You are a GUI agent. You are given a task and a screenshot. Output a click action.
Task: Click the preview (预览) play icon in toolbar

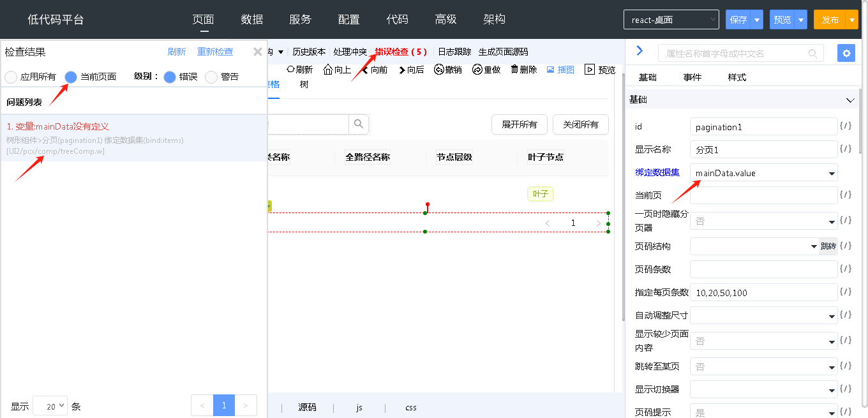[x=590, y=70]
